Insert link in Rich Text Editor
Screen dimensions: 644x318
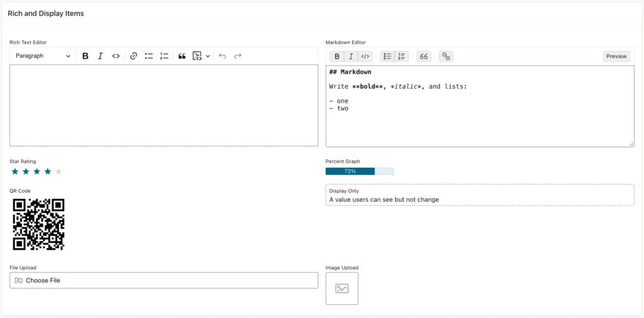coord(133,56)
